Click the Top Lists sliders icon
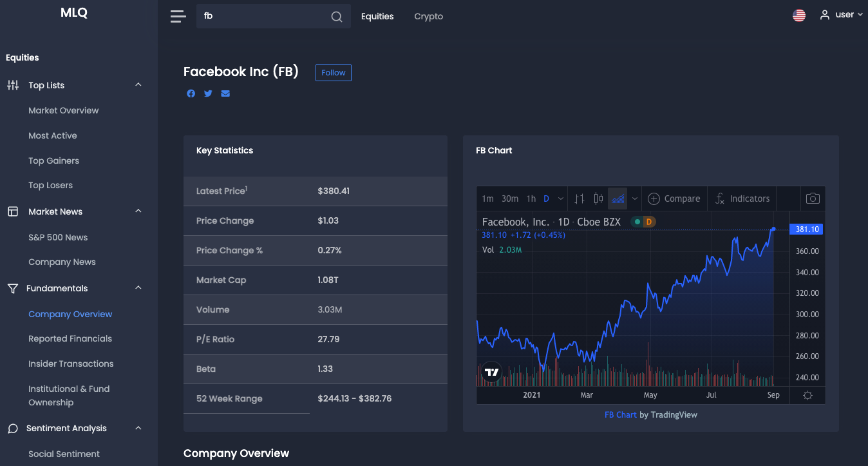The width and height of the screenshot is (868, 466). (x=13, y=85)
